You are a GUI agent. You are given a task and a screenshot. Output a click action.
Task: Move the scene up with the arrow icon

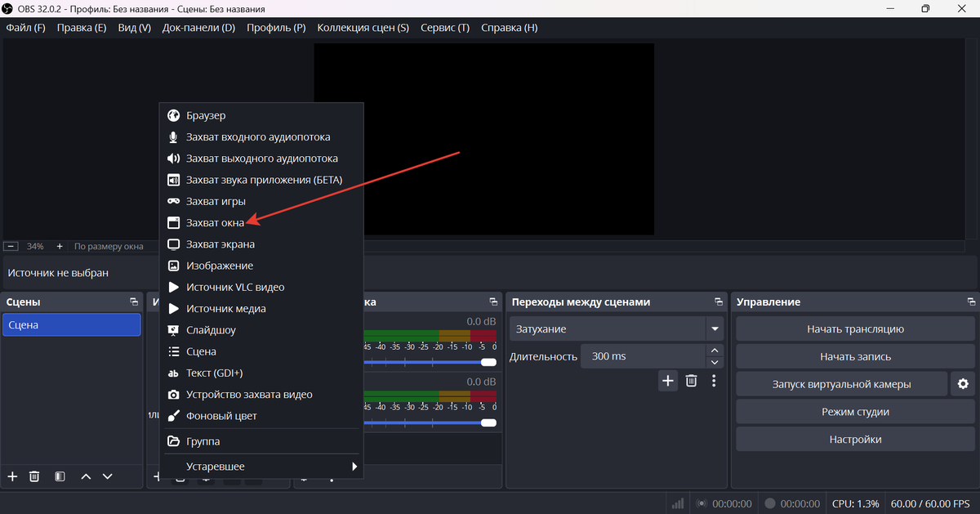pos(86,476)
